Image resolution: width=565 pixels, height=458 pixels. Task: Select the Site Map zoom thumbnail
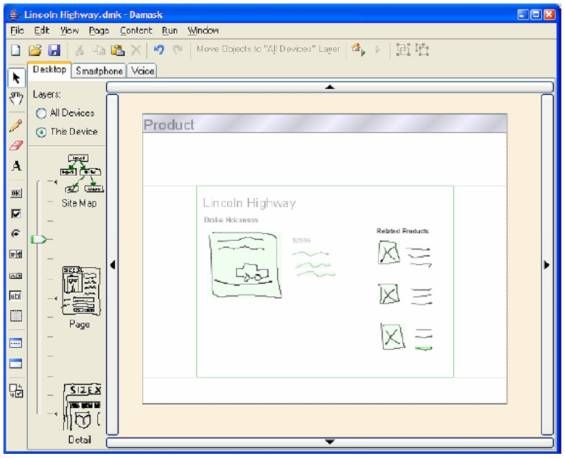[x=81, y=181]
